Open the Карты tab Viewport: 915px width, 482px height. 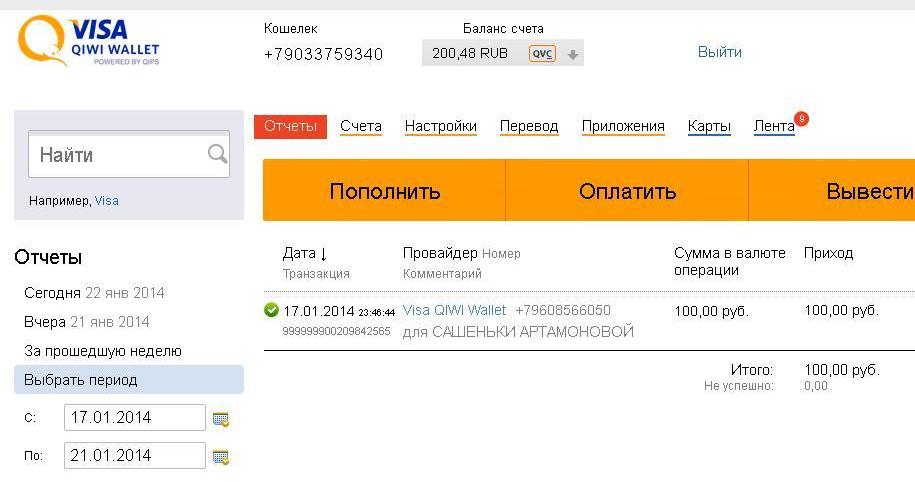pyautogui.click(x=709, y=126)
